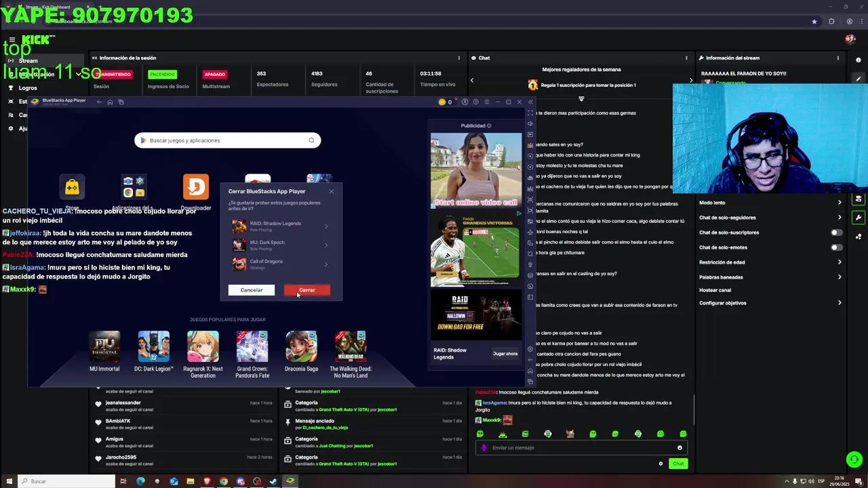868x488 pixels.
Task: Open Información del stream three-dot menu
Action: tap(840, 58)
